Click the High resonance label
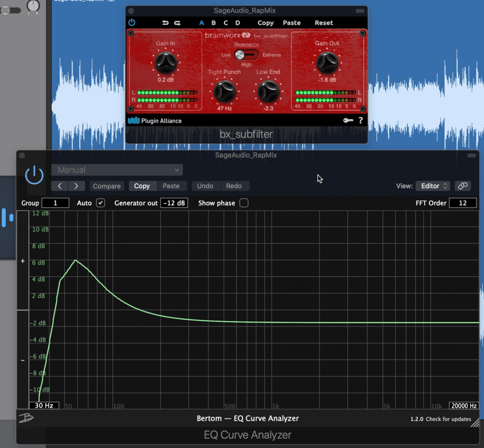This screenshot has height=448, width=484. (x=246, y=64)
